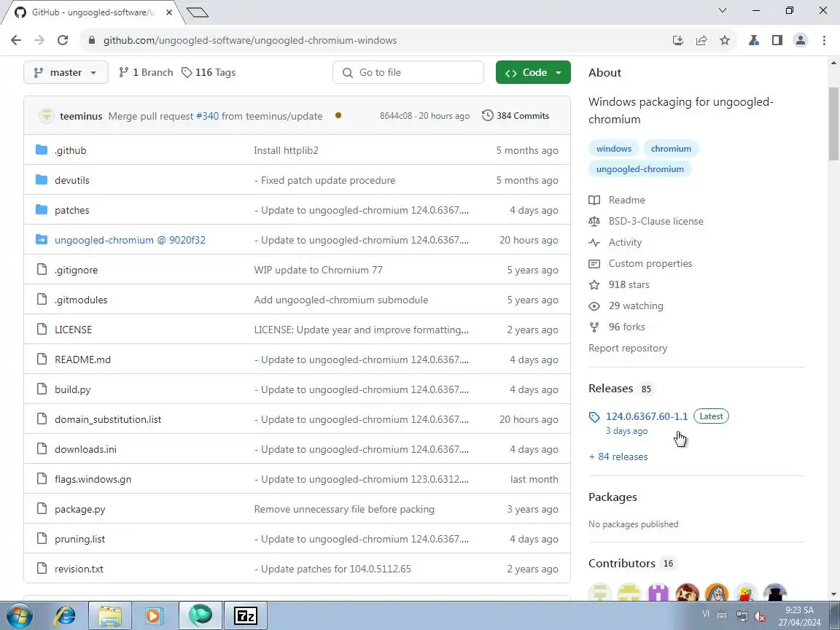Open teeminus author profile link
This screenshot has width=840, height=630.
81,116
